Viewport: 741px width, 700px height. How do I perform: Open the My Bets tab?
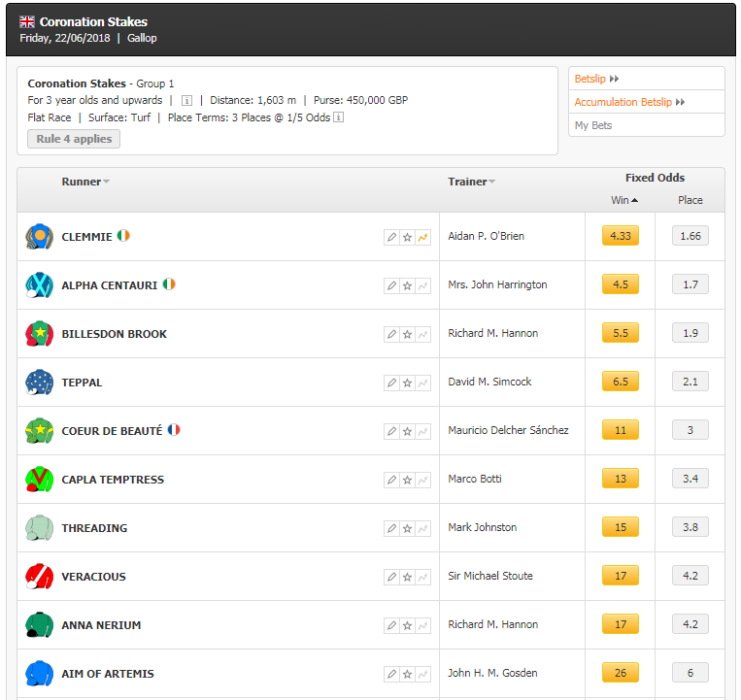(x=593, y=125)
